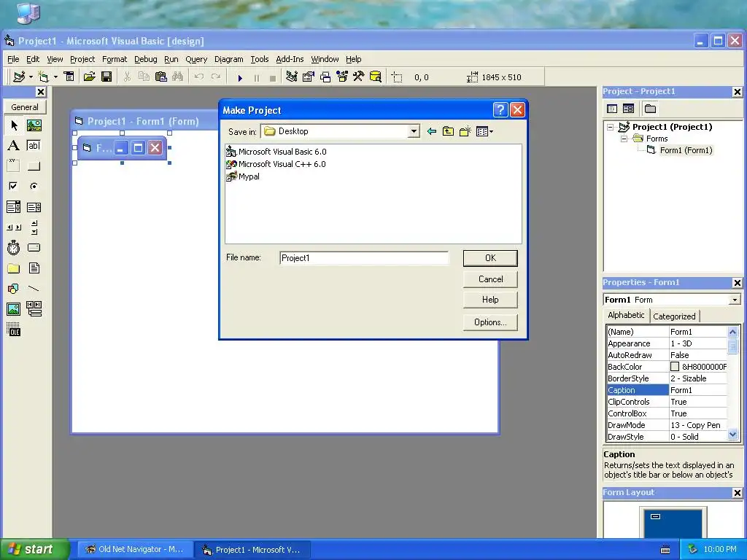This screenshot has height=560, width=747.
Task: Pick the Timer control (stopwatch icon)
Action: [14, 248]
